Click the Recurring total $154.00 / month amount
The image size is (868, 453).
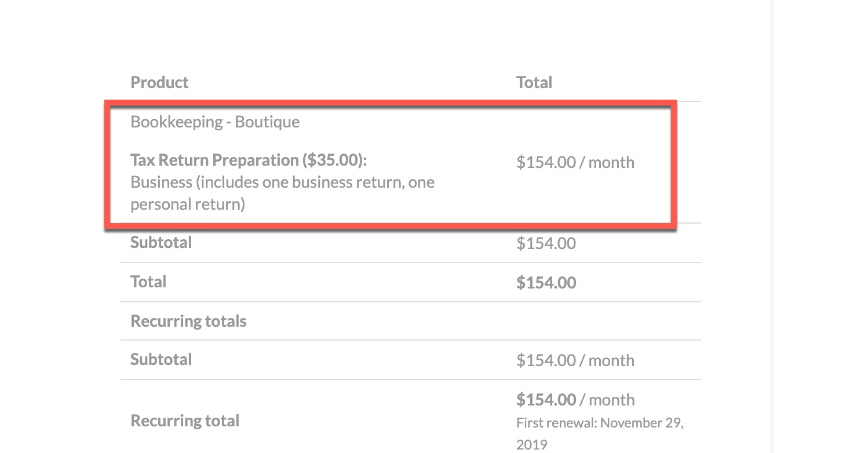click(x=575, y=400)
